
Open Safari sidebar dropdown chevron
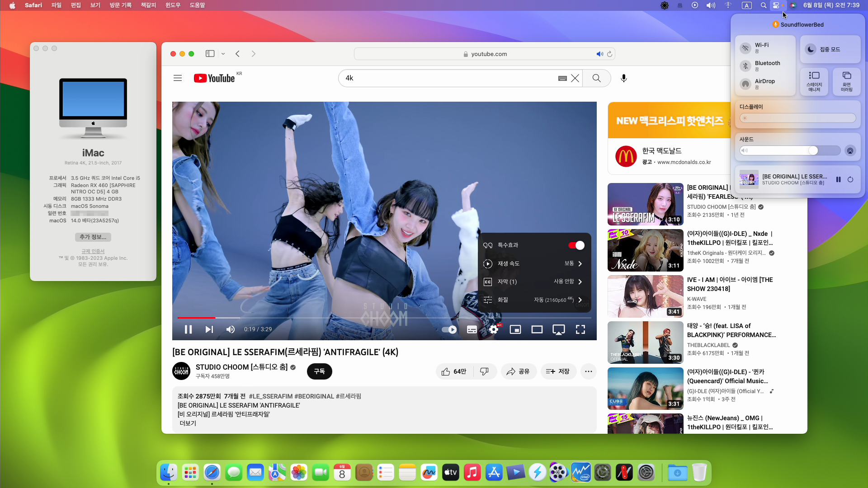coord(223,54)
